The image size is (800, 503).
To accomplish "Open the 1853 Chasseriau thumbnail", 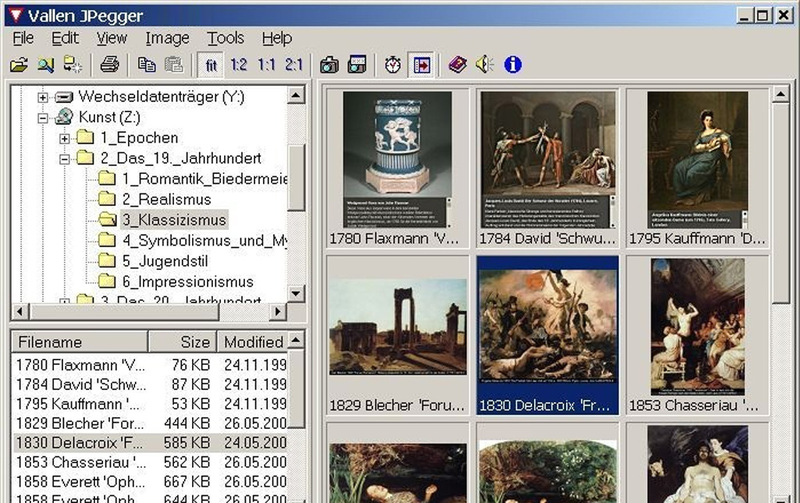I will point(697,335).
